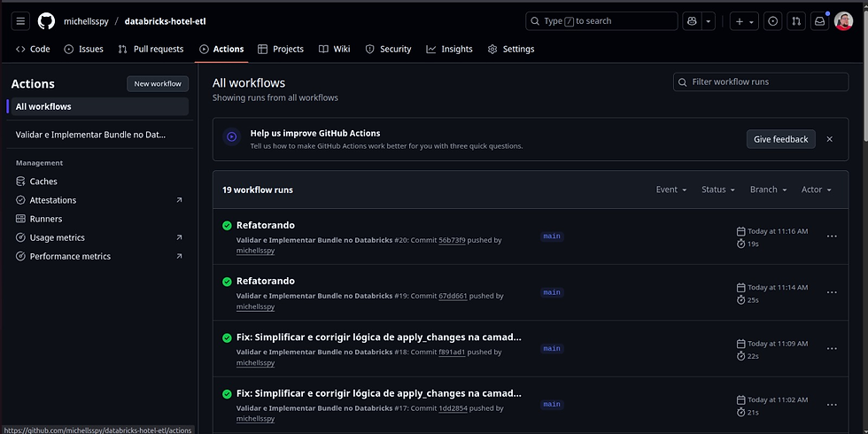Expand the Status filter dropdown
This screenshot has width=868, height=434.
(x=718, y=190)
